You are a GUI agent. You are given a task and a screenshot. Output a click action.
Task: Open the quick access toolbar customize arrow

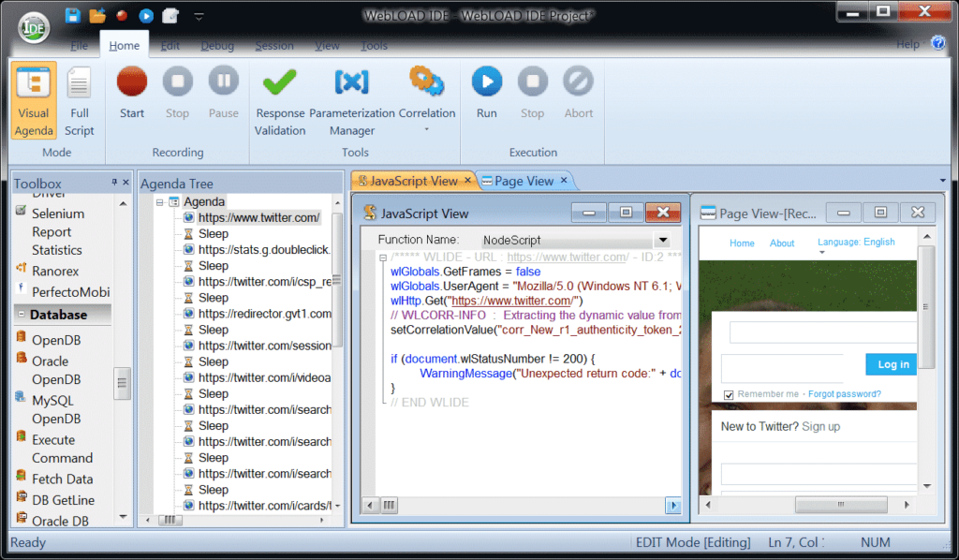click(199, 17)
